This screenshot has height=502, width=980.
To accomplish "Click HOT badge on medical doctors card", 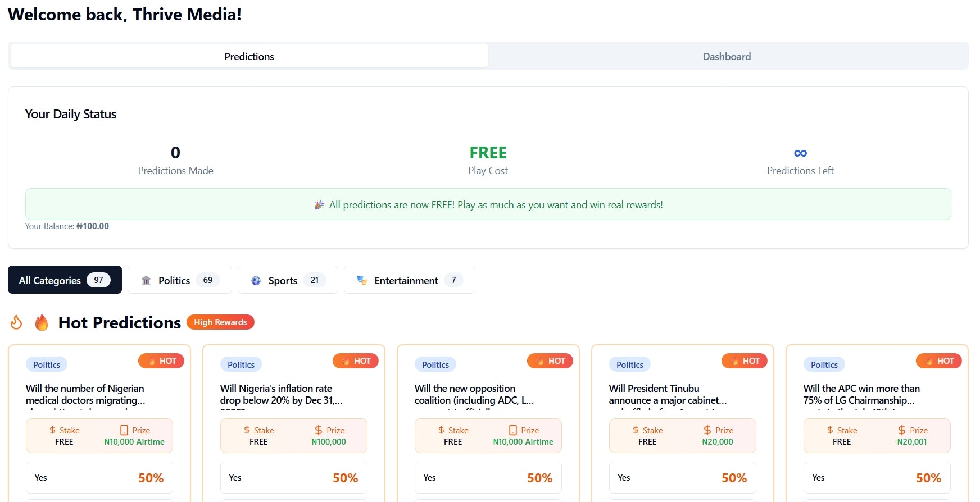I will click(x=161, y=360).
